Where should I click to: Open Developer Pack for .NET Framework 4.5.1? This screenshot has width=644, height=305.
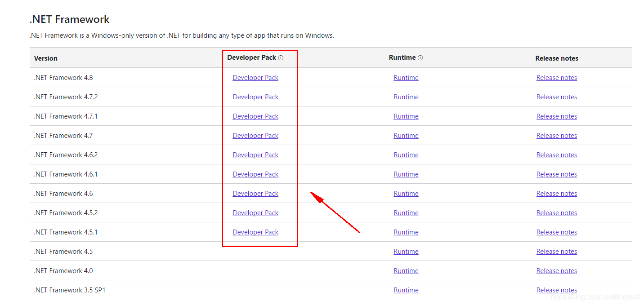(255, 232)
